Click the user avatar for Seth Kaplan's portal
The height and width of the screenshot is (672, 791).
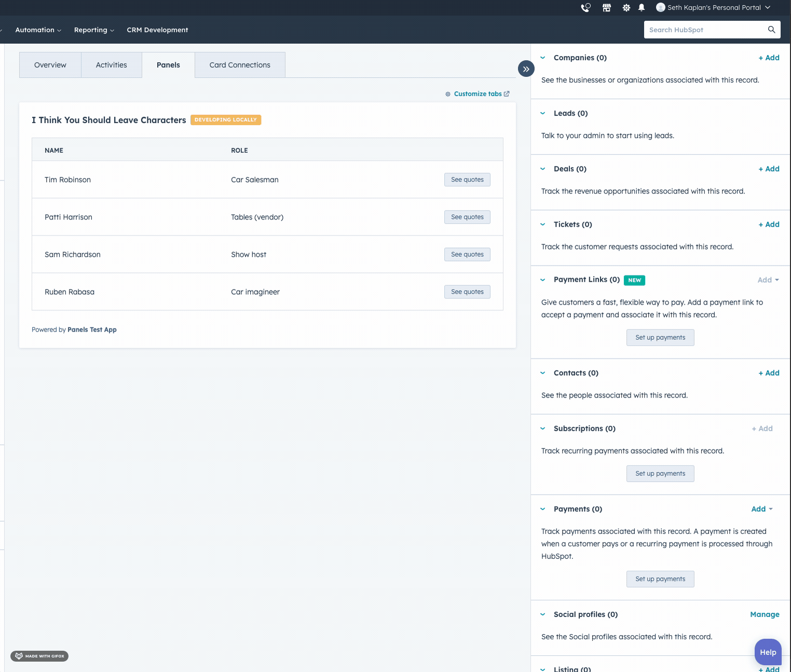(661, 7)
